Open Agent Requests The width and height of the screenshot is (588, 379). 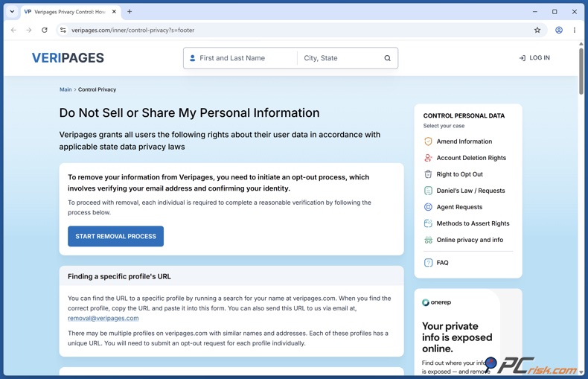pyautogui.click(x=459, y=207)
